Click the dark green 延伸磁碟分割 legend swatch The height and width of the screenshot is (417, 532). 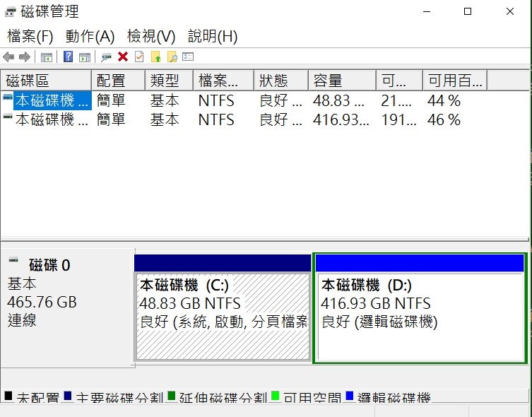point(172,396)
